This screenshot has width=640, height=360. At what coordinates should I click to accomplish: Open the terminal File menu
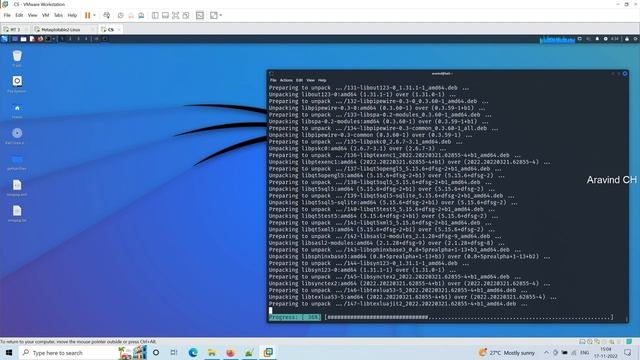pyautogui.click(x=273, y=80)
